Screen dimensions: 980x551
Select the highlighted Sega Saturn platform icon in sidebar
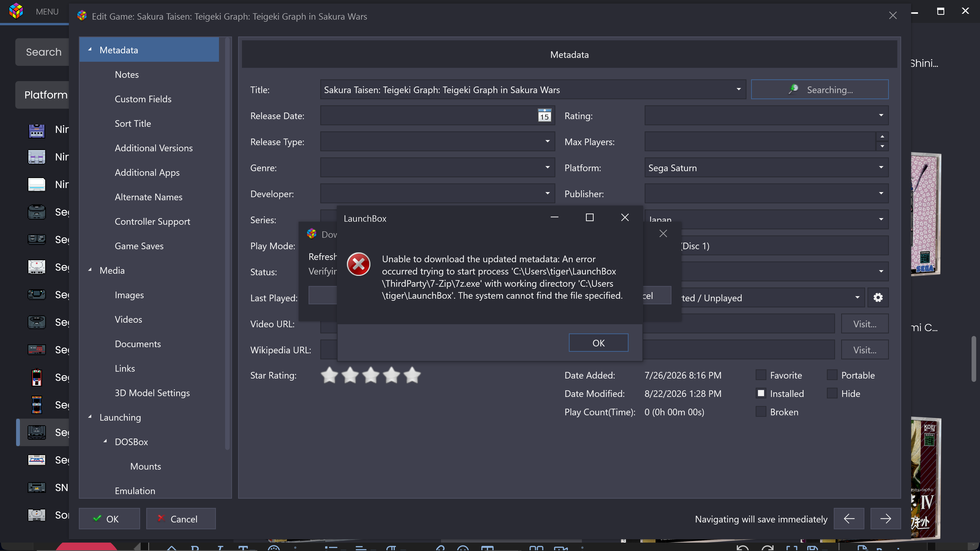pyautogui.click(x=36, y=432)
